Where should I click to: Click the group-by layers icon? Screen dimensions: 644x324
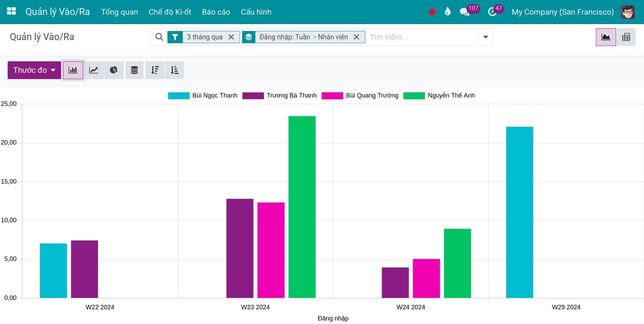pyautogui.click(x=248, y=37)
